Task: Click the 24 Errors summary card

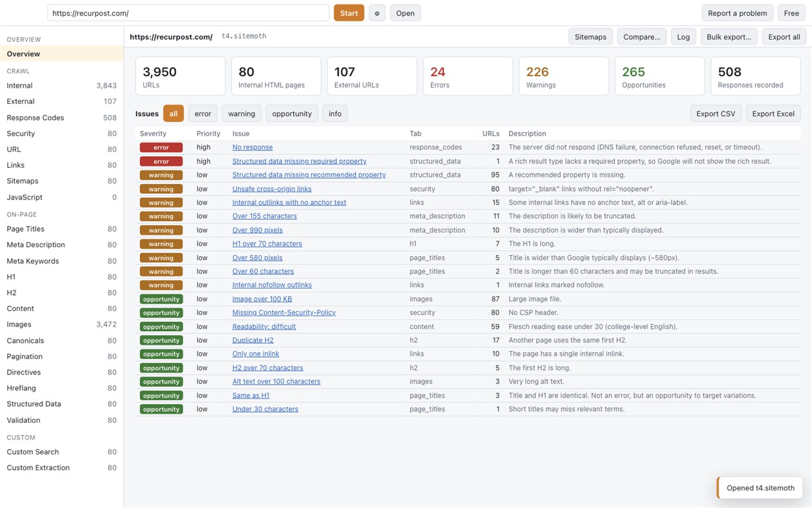Action: click(x=468, y=76)
